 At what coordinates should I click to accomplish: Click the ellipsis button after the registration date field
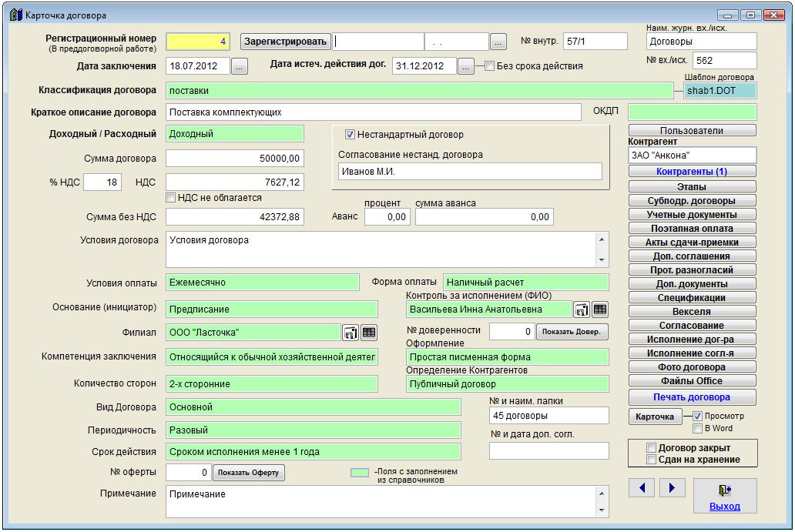click(x=498, y=42)
